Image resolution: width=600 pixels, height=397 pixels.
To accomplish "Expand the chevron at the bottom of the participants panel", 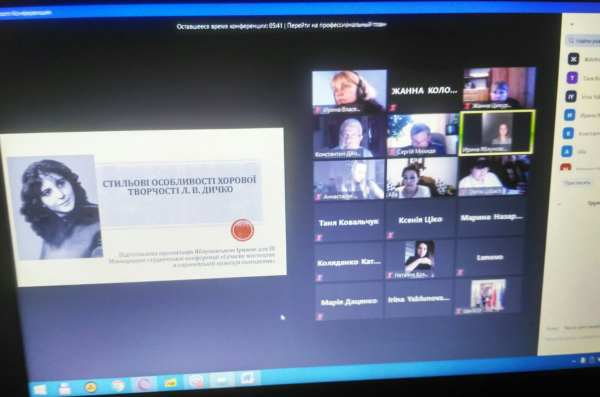I will pyautogui.click(x=559, y=204).
